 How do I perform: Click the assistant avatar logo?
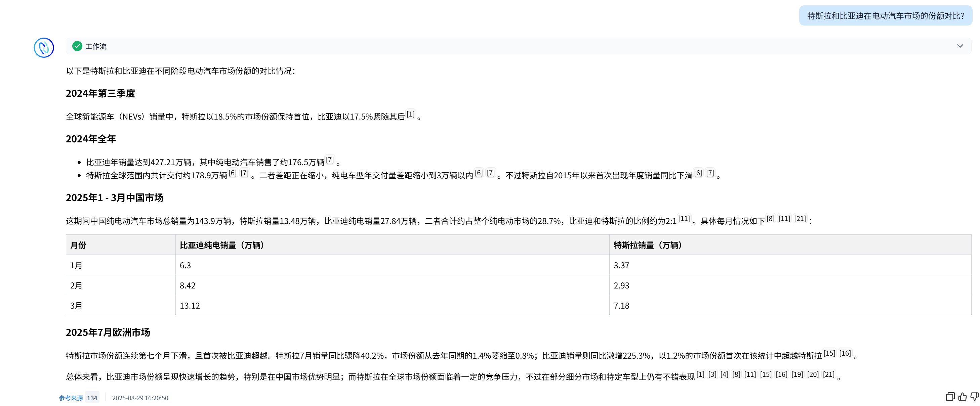(44, 48)
